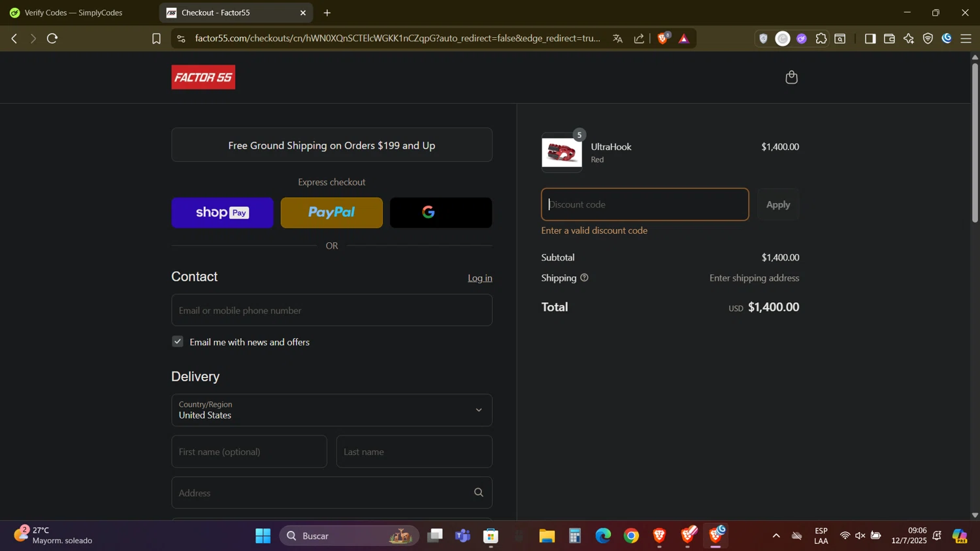The width and height of the screenshot is (980, 551).
Task: Click the Apply discount button
Action: click(x=778, y=204)
